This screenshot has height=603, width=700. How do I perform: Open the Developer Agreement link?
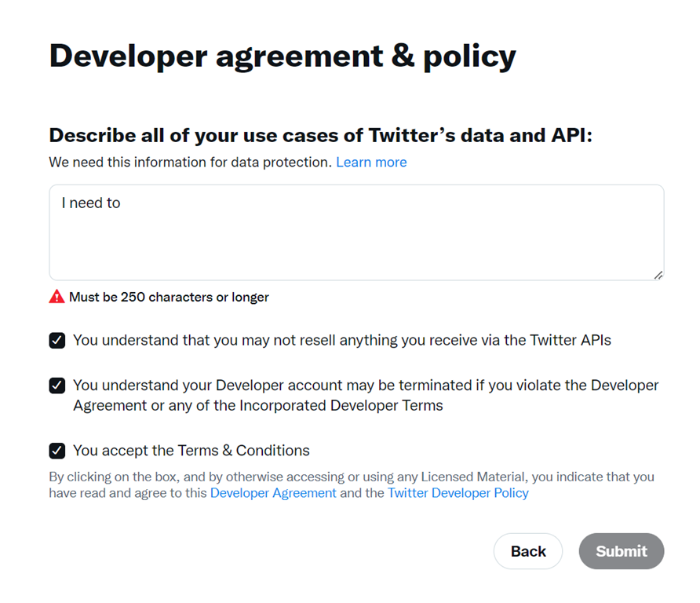[x=273, y=493]
